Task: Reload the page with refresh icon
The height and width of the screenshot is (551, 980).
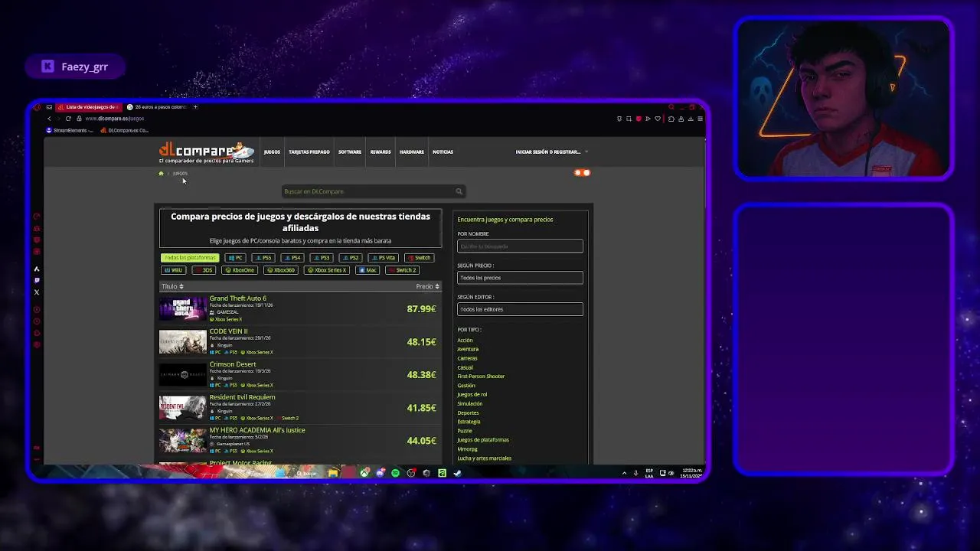Action: click(68, 119)
